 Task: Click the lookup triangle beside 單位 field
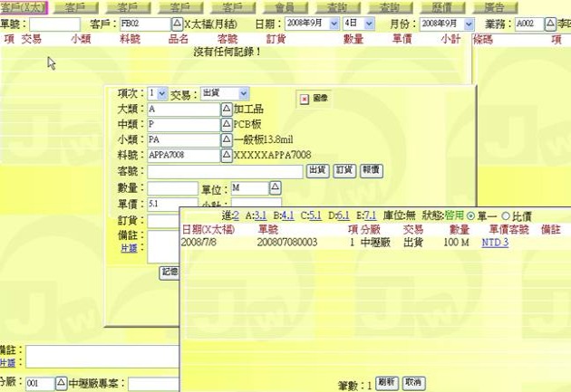(275, 187)
